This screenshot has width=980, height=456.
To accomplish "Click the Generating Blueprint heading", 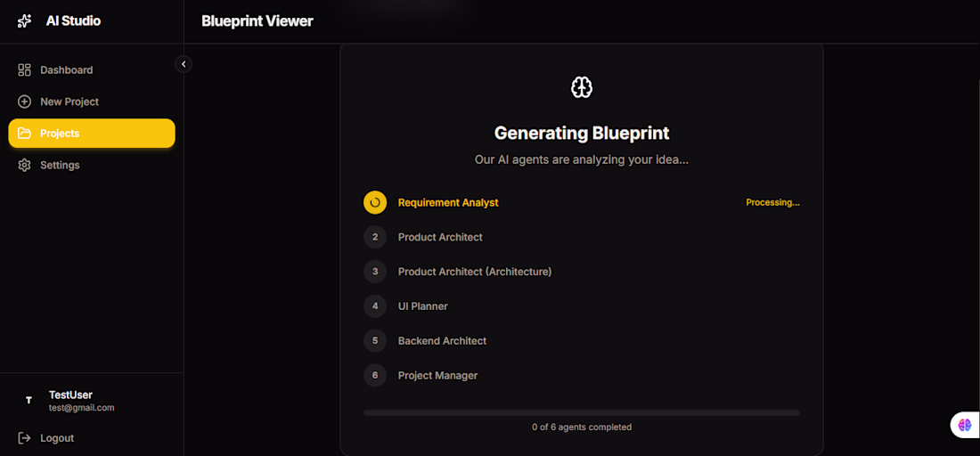I will pos(581,133).
